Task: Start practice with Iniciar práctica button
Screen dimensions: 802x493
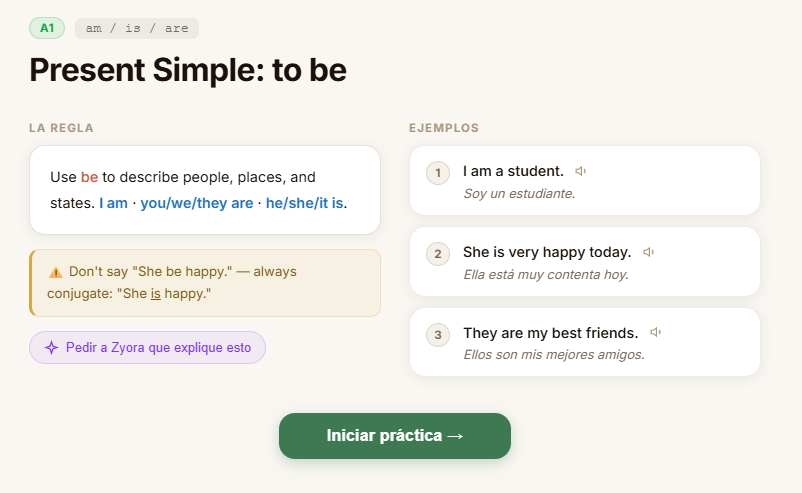Action: 395,436
